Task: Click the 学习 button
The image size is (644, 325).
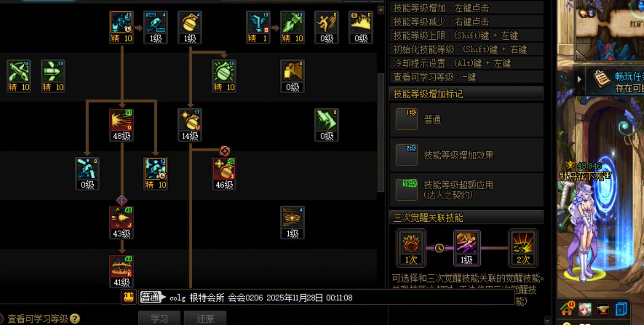Action: point(159,319)
